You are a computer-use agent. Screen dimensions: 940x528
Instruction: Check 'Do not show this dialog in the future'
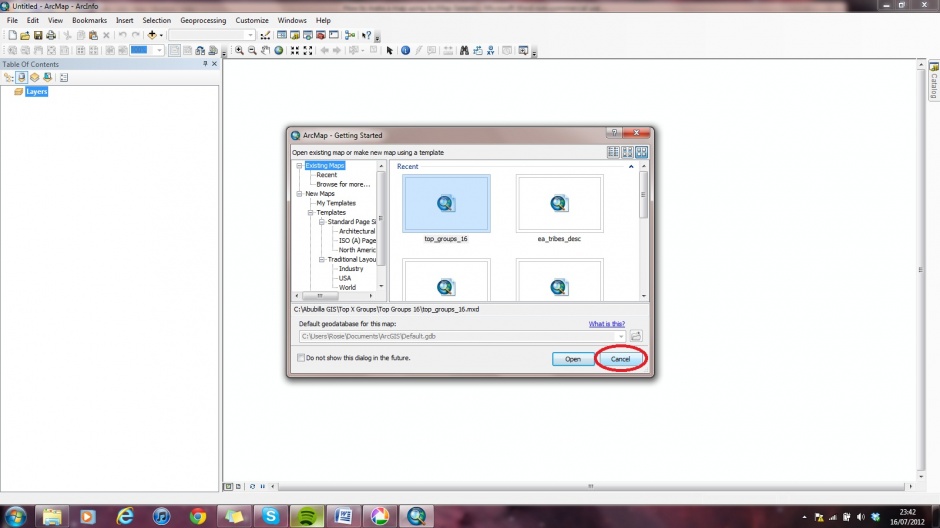(301, 358)
